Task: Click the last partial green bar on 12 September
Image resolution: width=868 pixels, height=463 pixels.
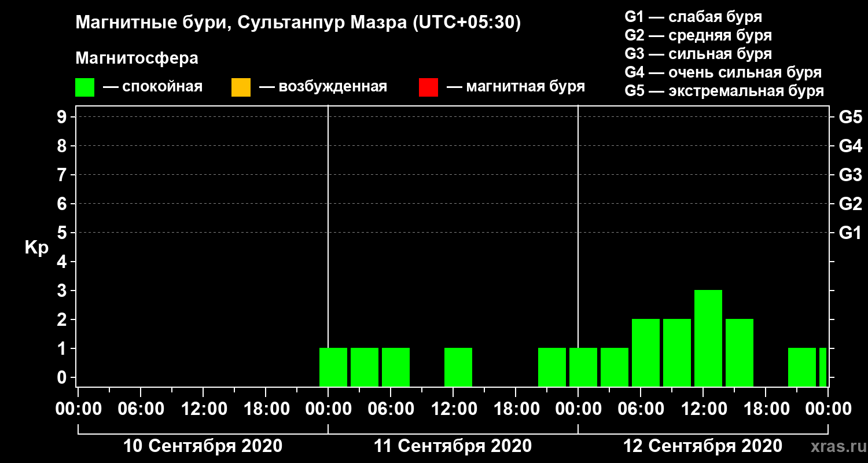Action: (823, 367)
